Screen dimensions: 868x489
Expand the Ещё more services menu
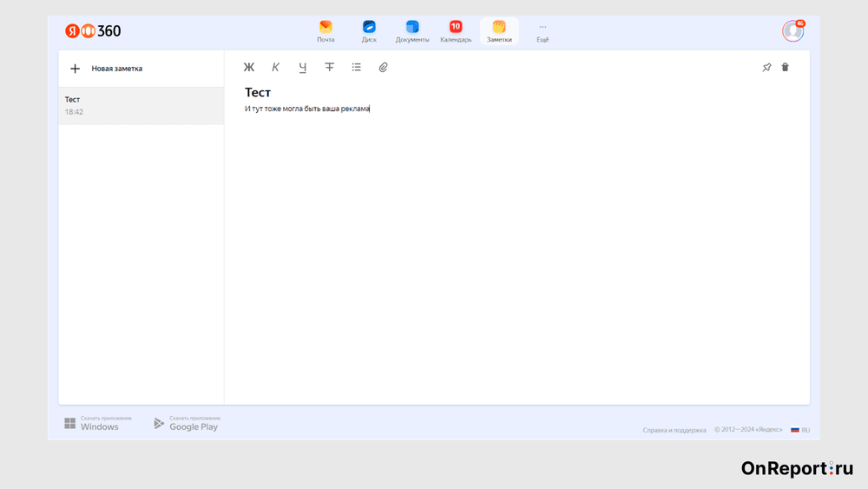[x=542, y=31]
